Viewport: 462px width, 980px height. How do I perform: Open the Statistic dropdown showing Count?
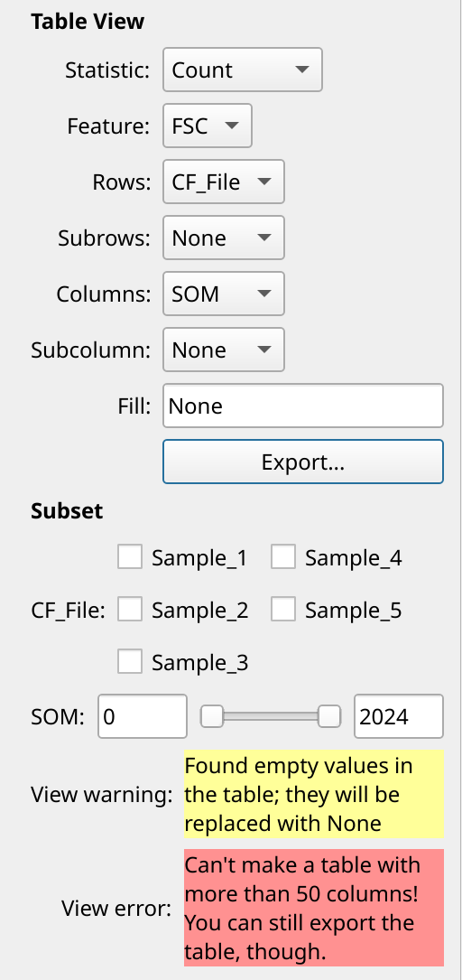coord(242,70)
